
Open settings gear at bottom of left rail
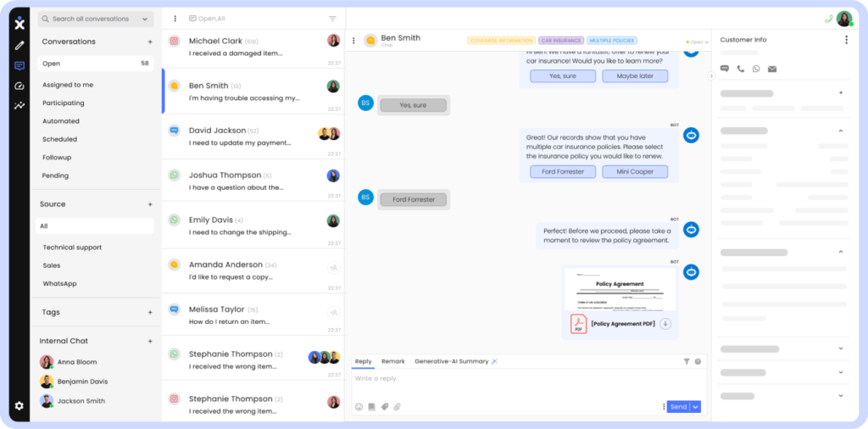[x=19, y=406]
